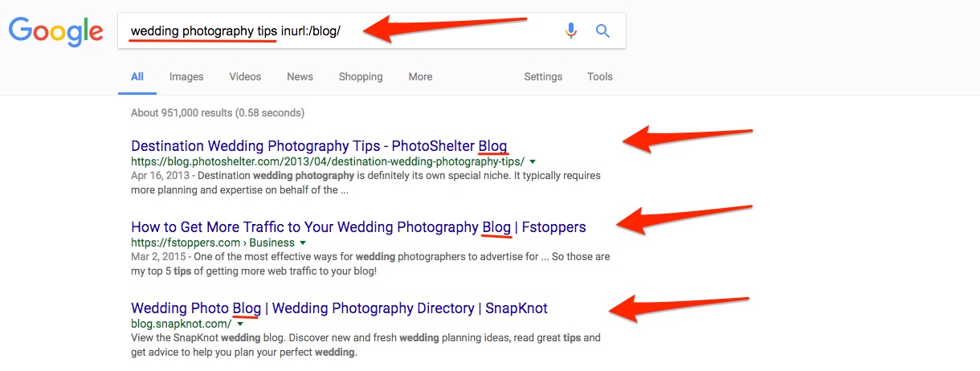980x371 pixels.
Task: Open the Shopping results tab
Action: click(x=361, y=77)
